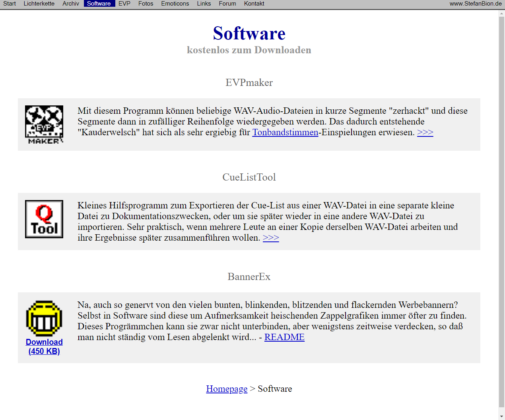
Task: Navigate to the EVP page
Action: click(124, 4)
